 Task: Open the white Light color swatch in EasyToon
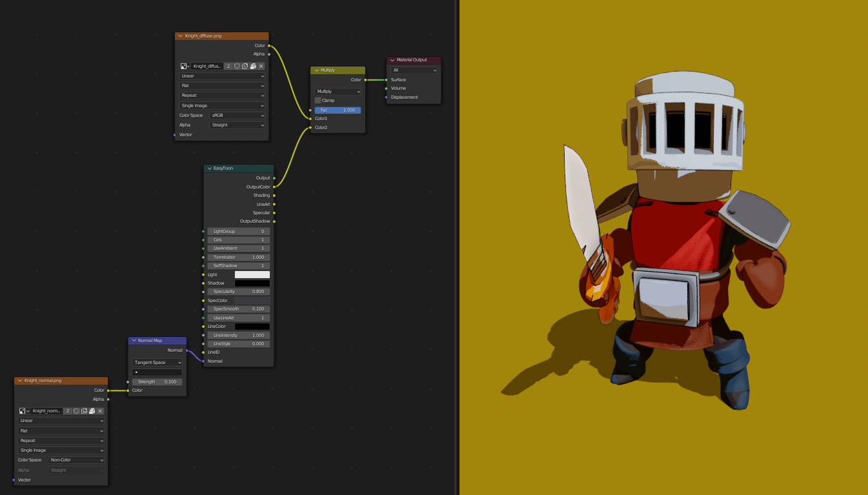coord(252,275)
